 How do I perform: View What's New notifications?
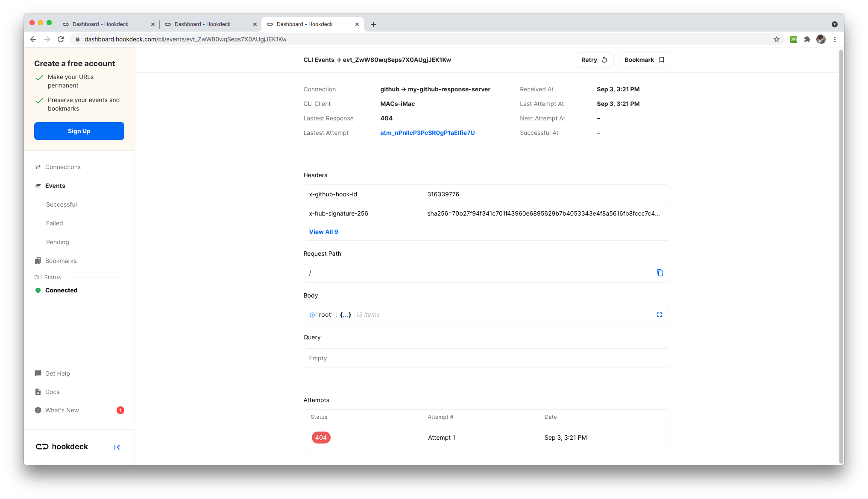62,410
